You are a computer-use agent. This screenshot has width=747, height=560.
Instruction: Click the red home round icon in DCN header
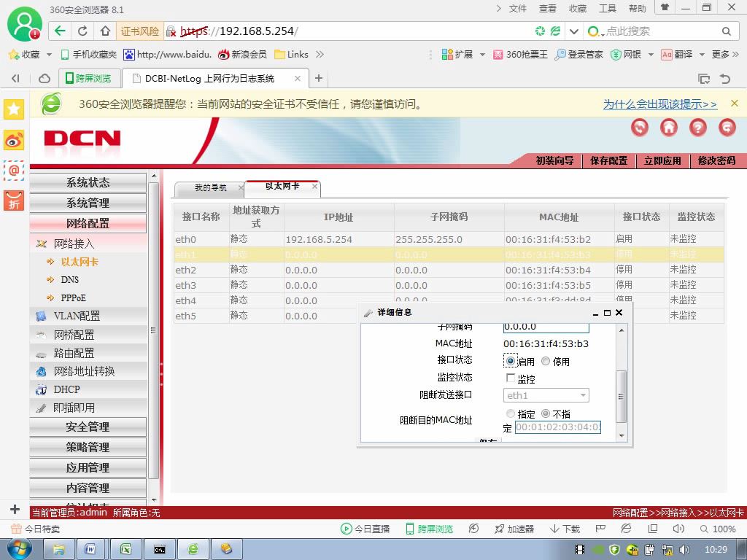coord(669,127)
